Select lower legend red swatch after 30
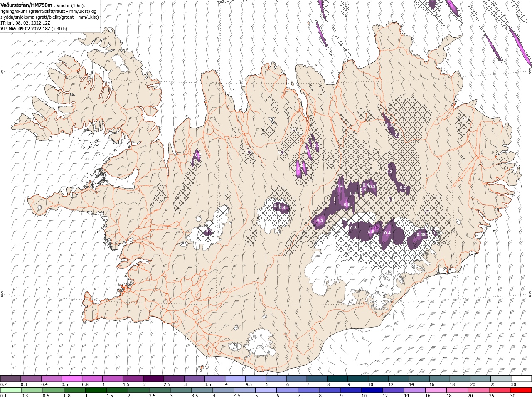 tap(521, 390)
